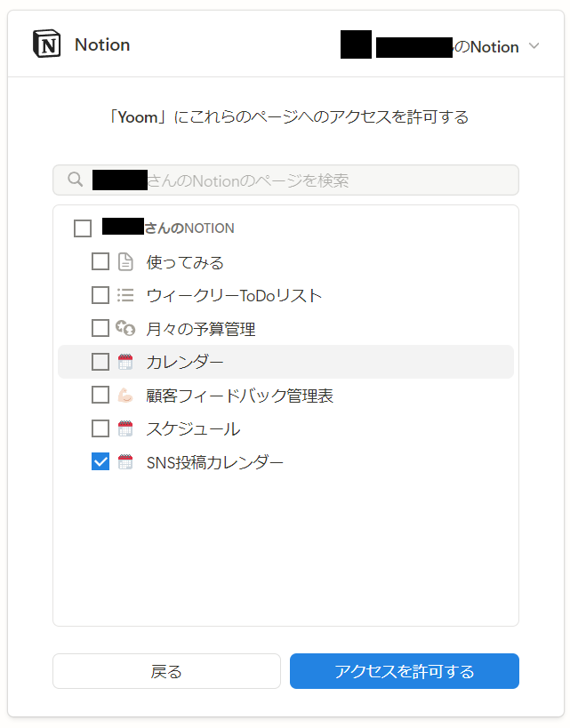Click the coins icon beside 月々の予算管理
The width and height of the screenshot is (570, 728).
pos(125,329)
